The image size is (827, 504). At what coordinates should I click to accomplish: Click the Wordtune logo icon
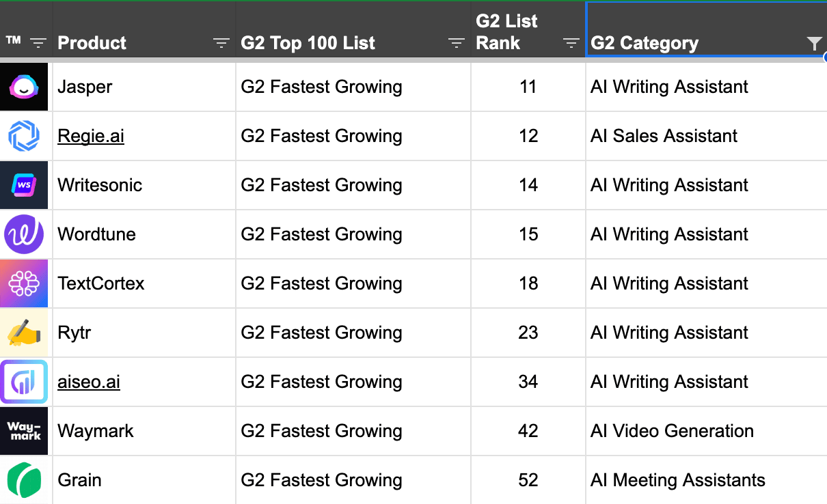pos(24,234)
